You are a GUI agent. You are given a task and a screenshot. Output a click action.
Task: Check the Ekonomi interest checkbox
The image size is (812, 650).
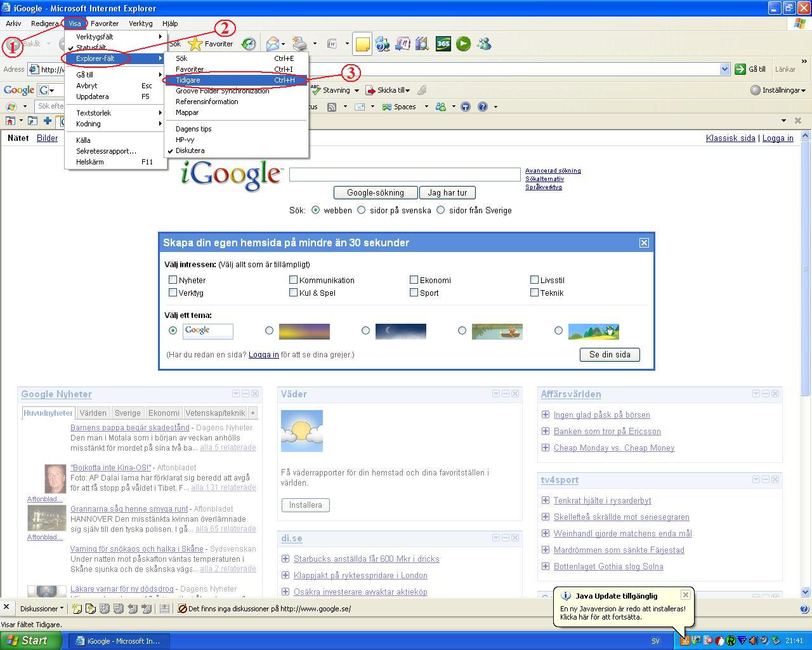point(414,279)
